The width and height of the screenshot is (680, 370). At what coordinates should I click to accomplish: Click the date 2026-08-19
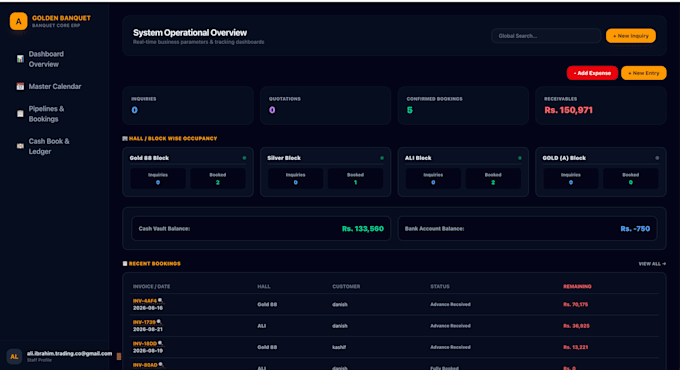pos(148,350)
